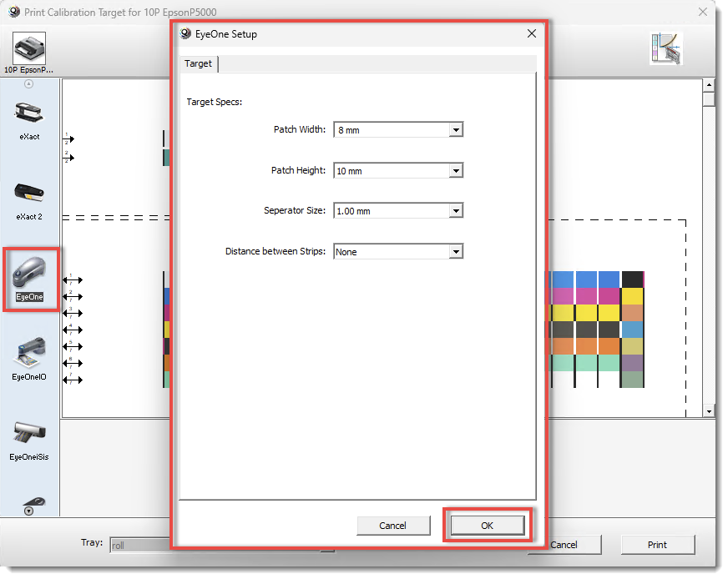Click the preview scrollbar up arrow
The image size is (728, 579).
tap(709, 85)
